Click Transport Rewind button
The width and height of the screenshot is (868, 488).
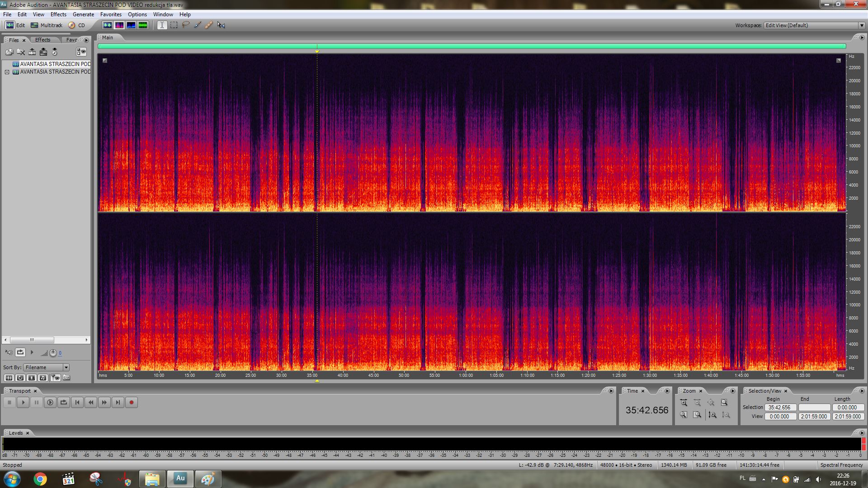tap(91, 403)
